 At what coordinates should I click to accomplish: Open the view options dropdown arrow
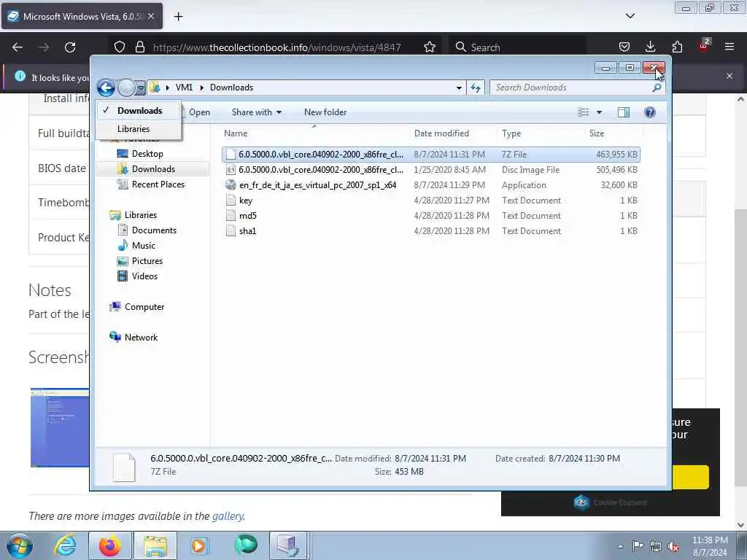600,112
